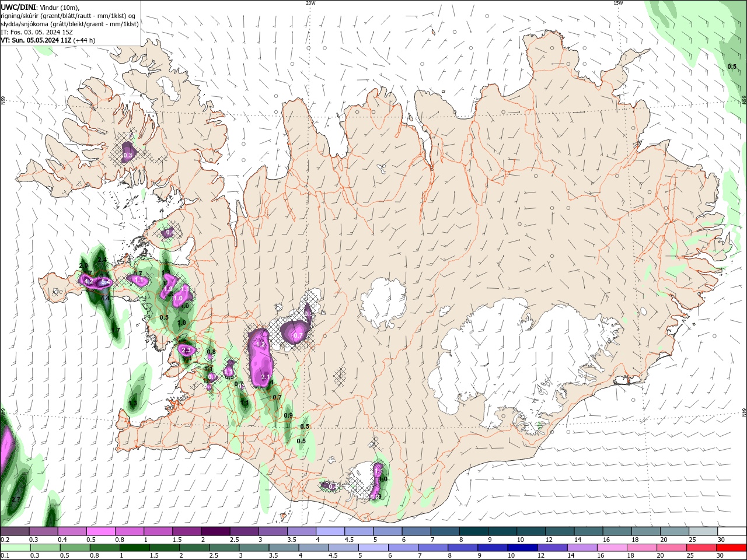Screen dimensions: 747x560
Task: Click the '0.8' precipitation value on the map
Action: 211,352
